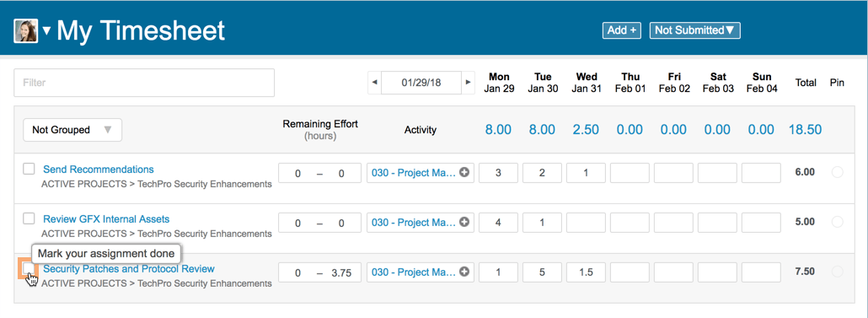Image resolution: width=868 pixels, height=318 pixels.
Task: Open the Send Recommendations task link
Action: (x=99, y=170)
